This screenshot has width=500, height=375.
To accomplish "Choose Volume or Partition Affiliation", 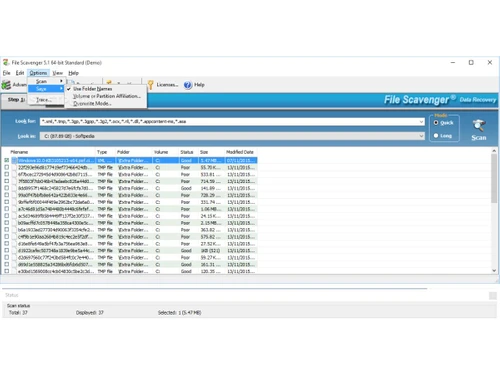I will 106,96.
